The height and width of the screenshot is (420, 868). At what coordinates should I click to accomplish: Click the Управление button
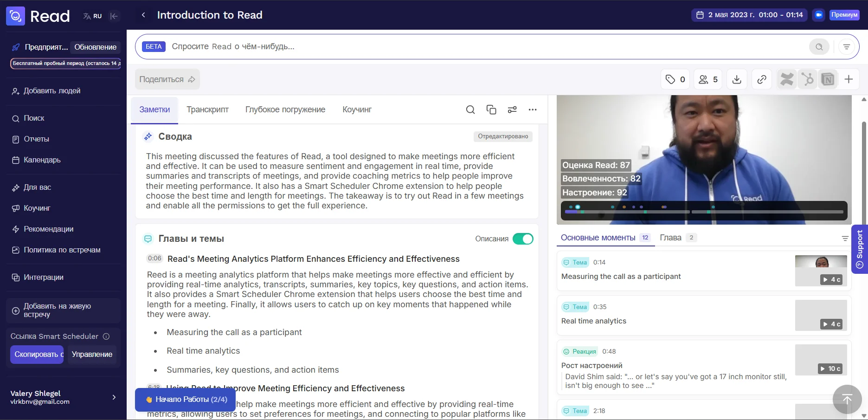pyautogui.click(x=92, y=354)
